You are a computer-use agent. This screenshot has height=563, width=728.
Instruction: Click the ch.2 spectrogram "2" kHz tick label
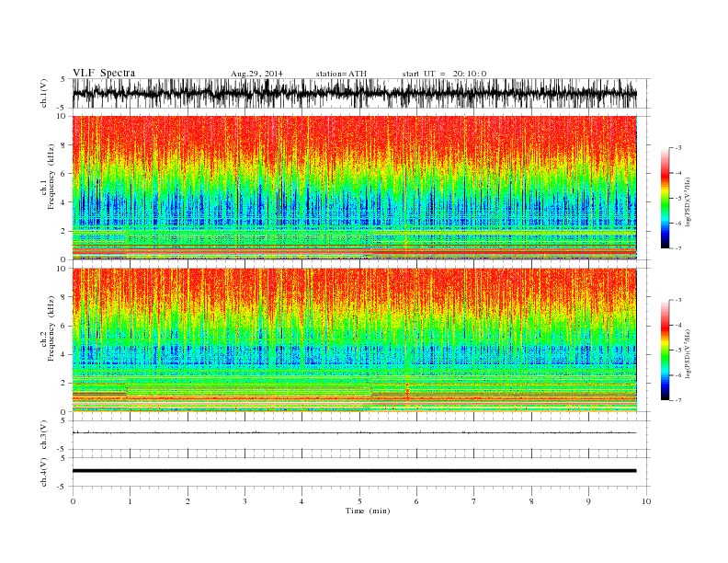point(64,384)
